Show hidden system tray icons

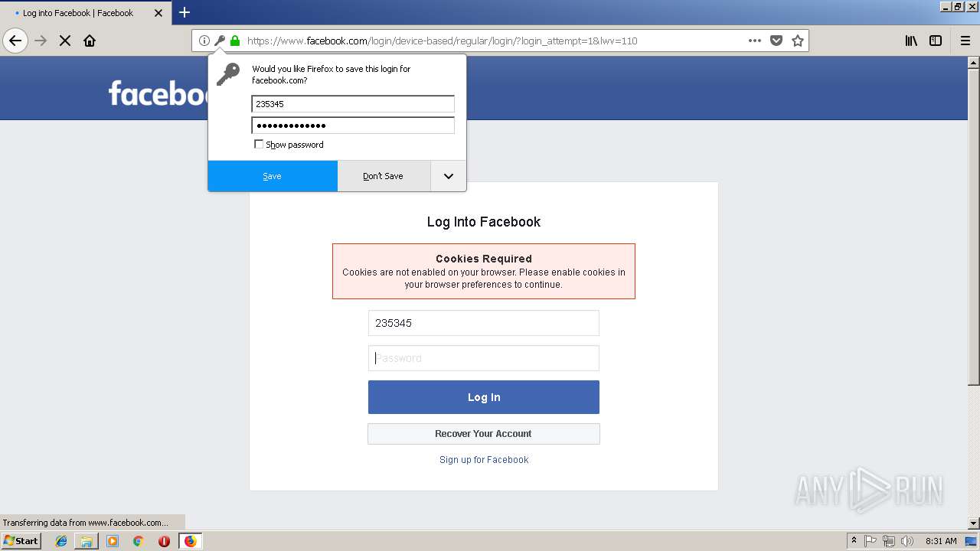pos(854,541)
